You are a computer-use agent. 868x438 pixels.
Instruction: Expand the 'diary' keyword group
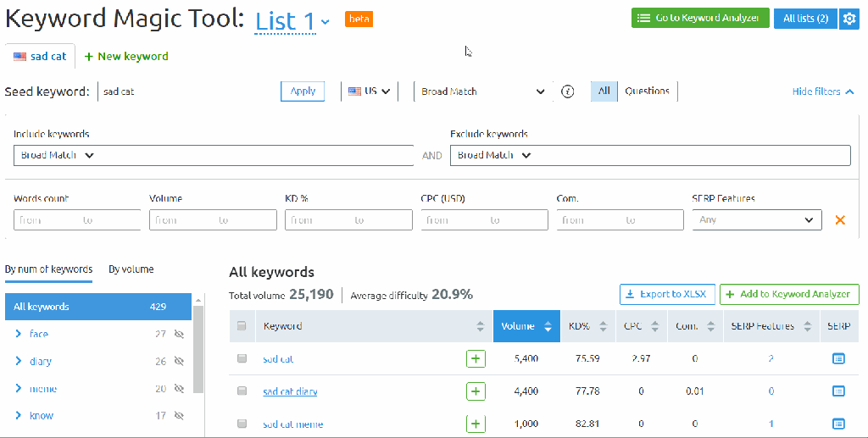(x=19, y=361)
